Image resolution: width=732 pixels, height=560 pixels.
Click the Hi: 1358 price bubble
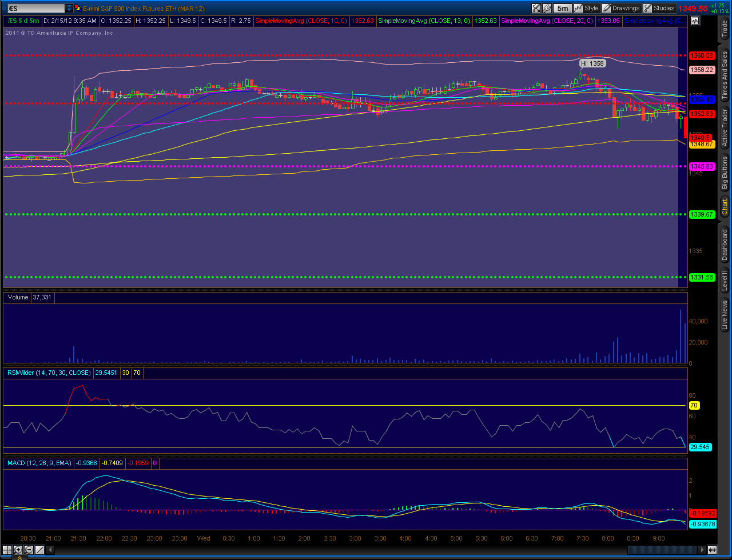[592, 63]
